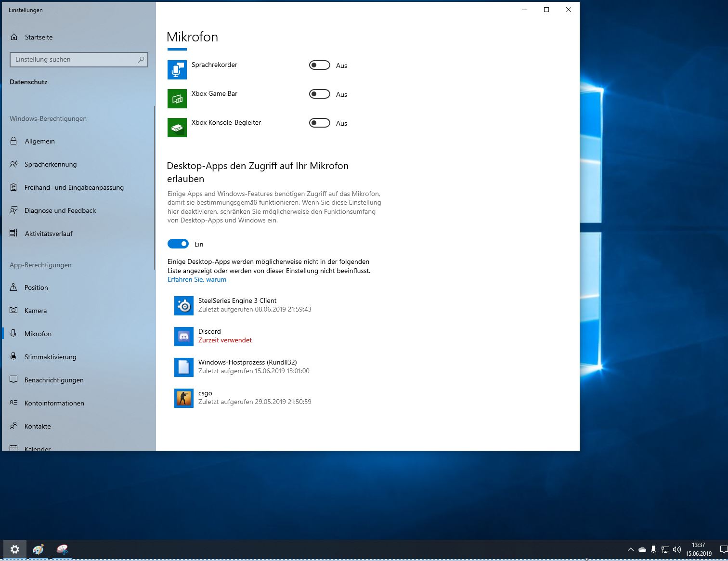Click the microphone icon in system tray
The width and height of the screenshot is (728, 561).
pyautogui.click(x=653, y=549)
